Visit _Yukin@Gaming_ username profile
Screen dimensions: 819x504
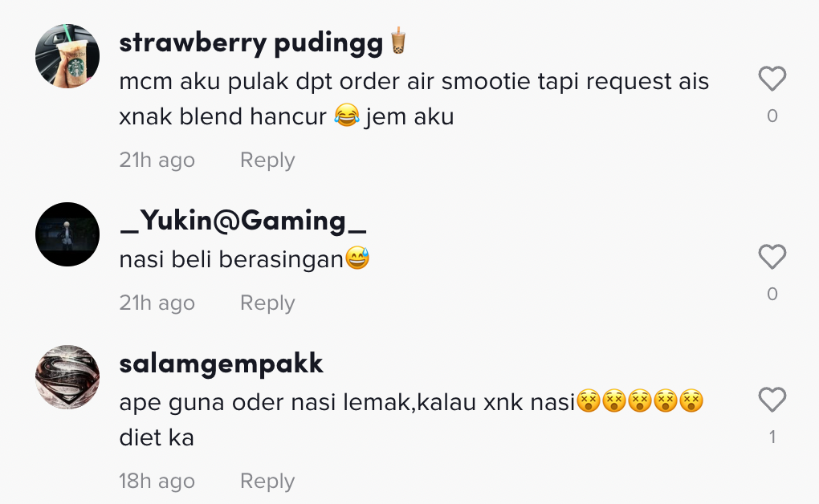(242, 221)
